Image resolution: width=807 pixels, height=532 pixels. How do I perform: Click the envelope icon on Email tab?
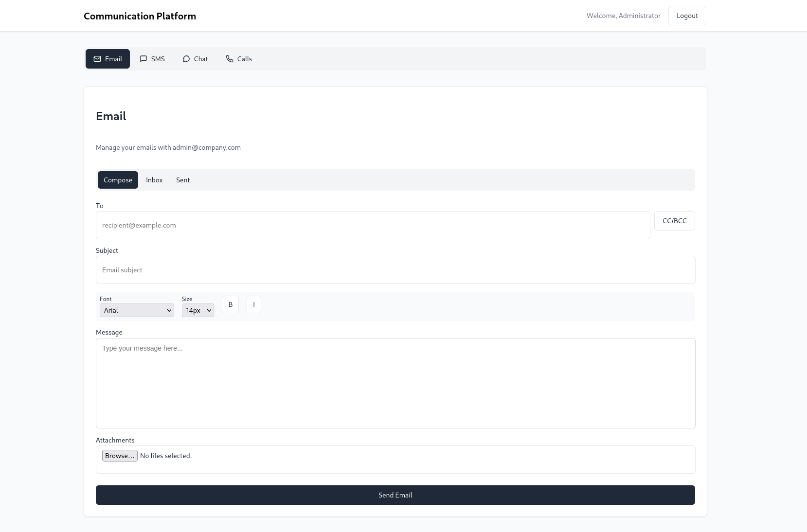(x=97, y=59)
